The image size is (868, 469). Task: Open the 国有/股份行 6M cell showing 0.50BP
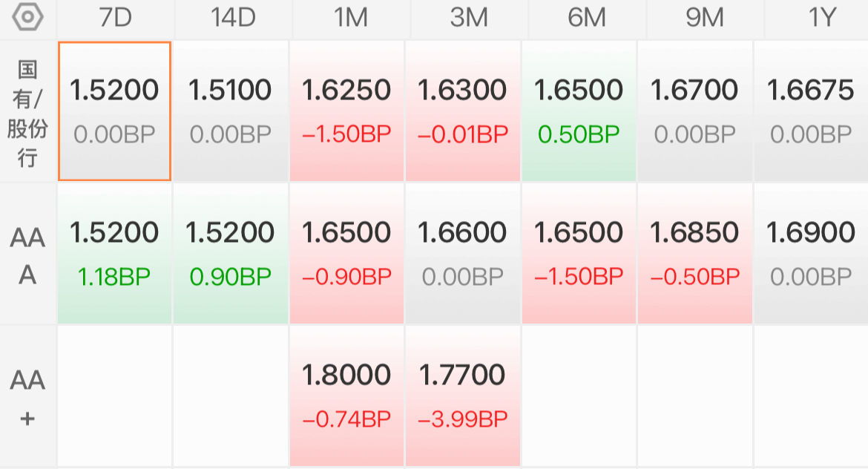pyautogui.click(x=579, y=111)
